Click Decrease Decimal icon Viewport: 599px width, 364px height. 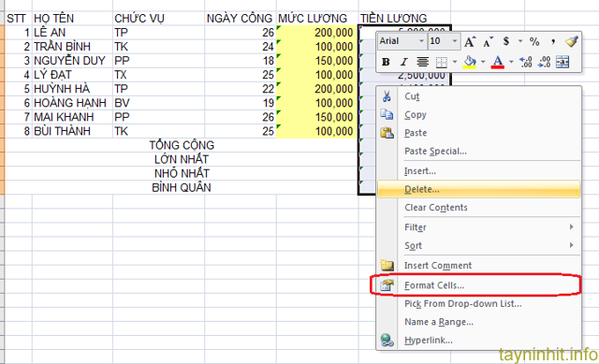544,62
